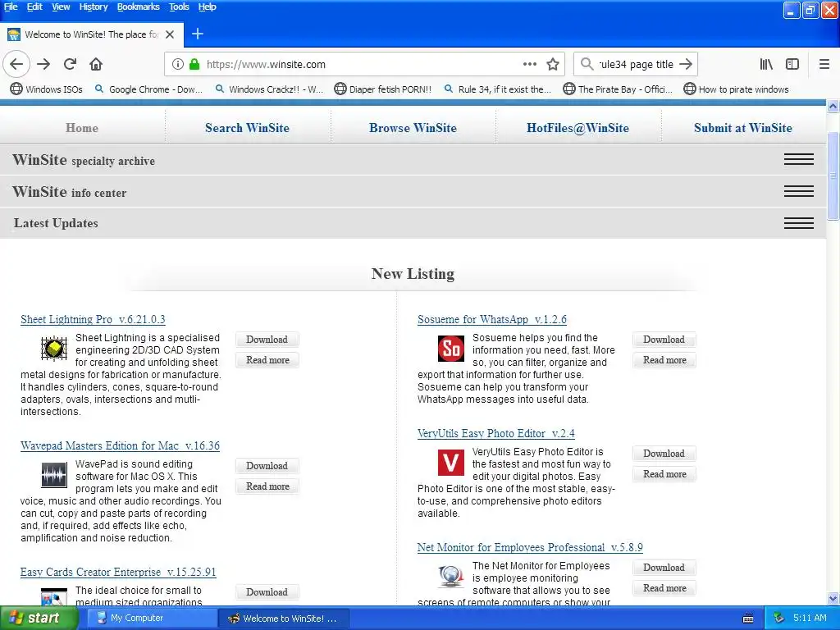Click the network tray icon near clock
Image resolution: width=840 pixels, height=630 pixels.
(778, 619)
